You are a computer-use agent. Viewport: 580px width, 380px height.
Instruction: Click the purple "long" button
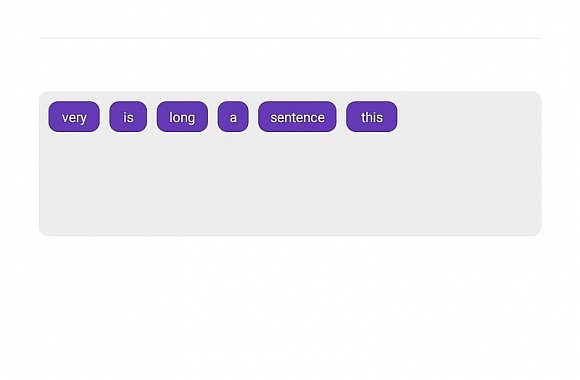(x=182, y=117)
